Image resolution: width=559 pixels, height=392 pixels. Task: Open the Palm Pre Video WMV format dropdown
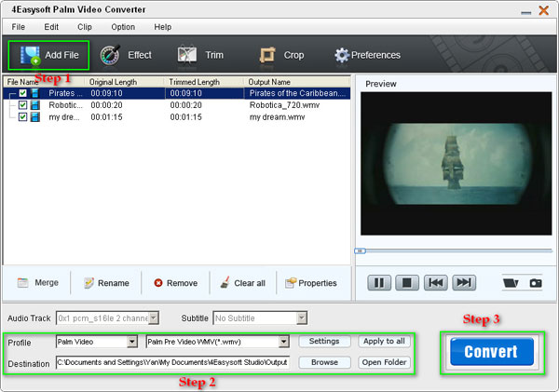[284, 342]
